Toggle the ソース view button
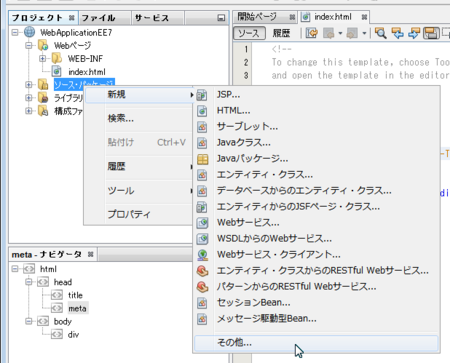The image size is (450, 363). click(249, 33)
